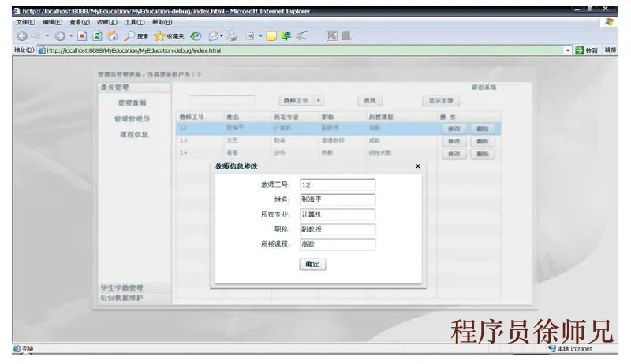Click the Refresh page icon

tap(97, 36)
